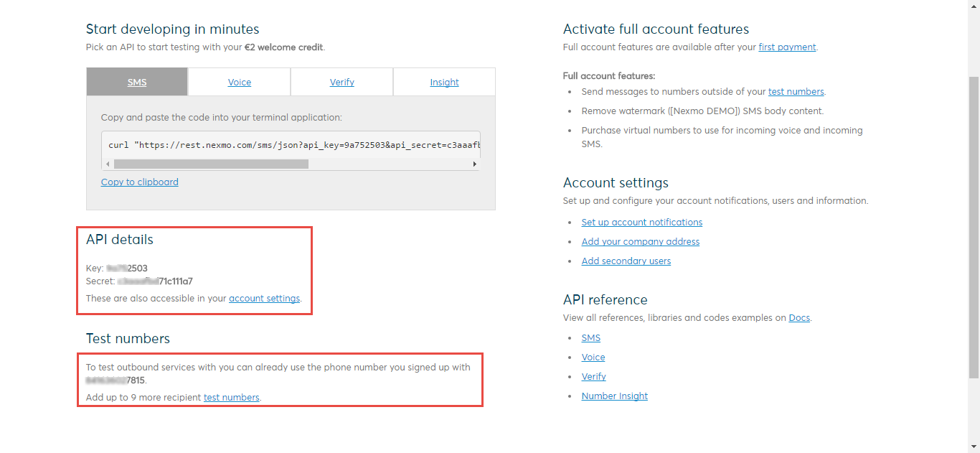Open test numbers link in full account features
Image resolution: width=980 pixels, height=453 pixels.
click(796, 92)
